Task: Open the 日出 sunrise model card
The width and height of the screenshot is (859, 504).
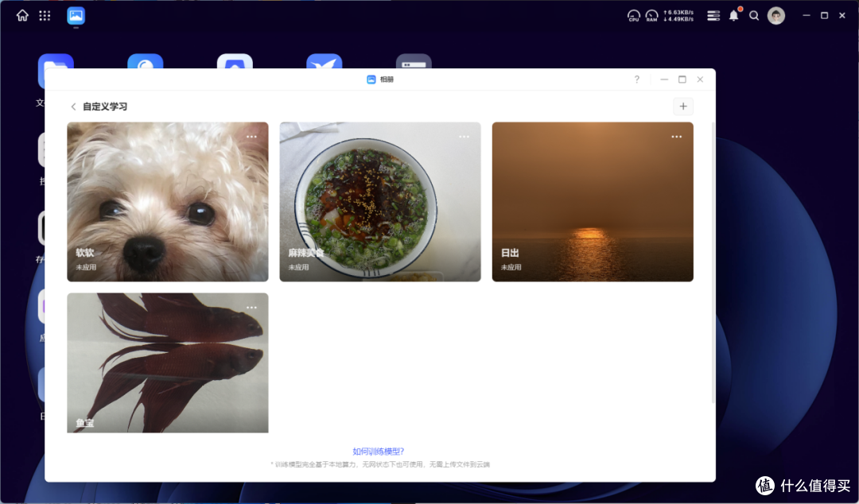Action: (593, 202)
